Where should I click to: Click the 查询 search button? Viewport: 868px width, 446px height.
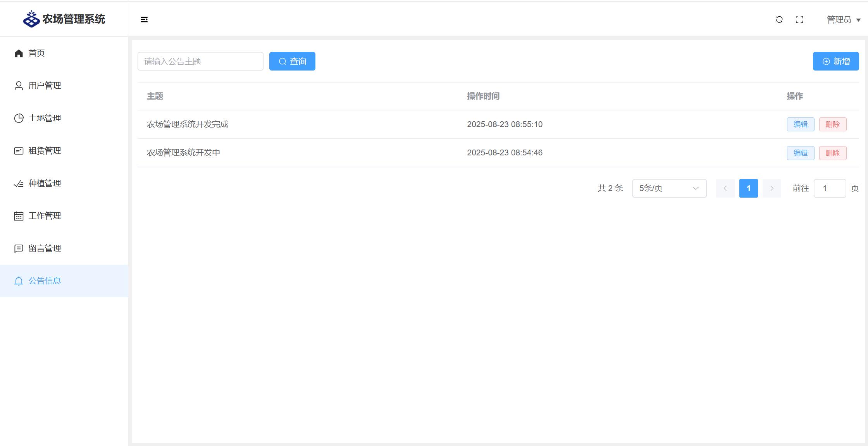pos(292,61)
